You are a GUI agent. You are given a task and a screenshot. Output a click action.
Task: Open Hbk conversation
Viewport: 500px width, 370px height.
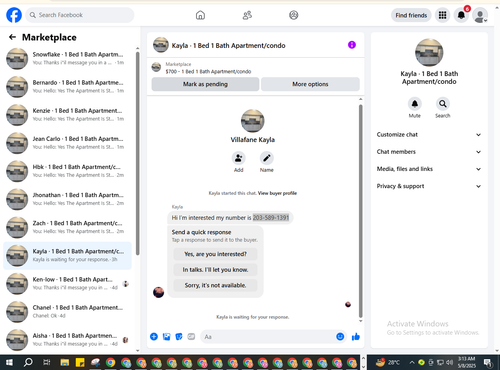67,171
